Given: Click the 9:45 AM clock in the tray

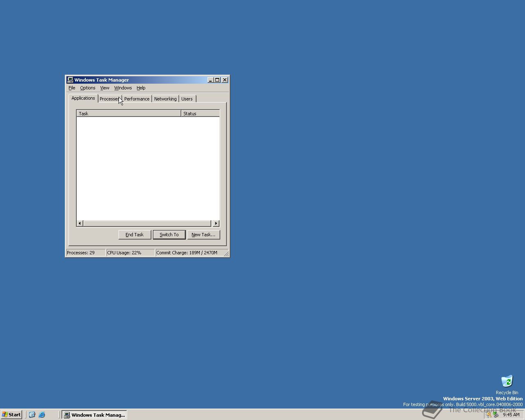Looking at the screenshot, I should [x=511, y=415].
